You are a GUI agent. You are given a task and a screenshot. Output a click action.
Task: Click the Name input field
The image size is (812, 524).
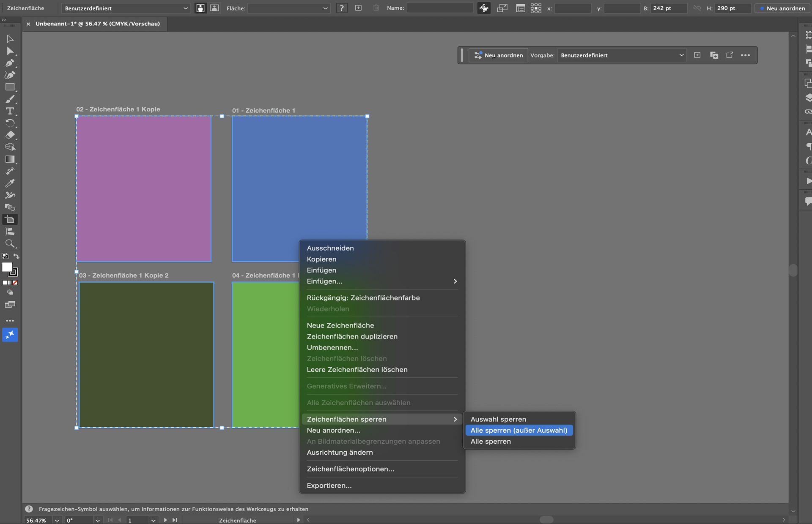[439, 8]
